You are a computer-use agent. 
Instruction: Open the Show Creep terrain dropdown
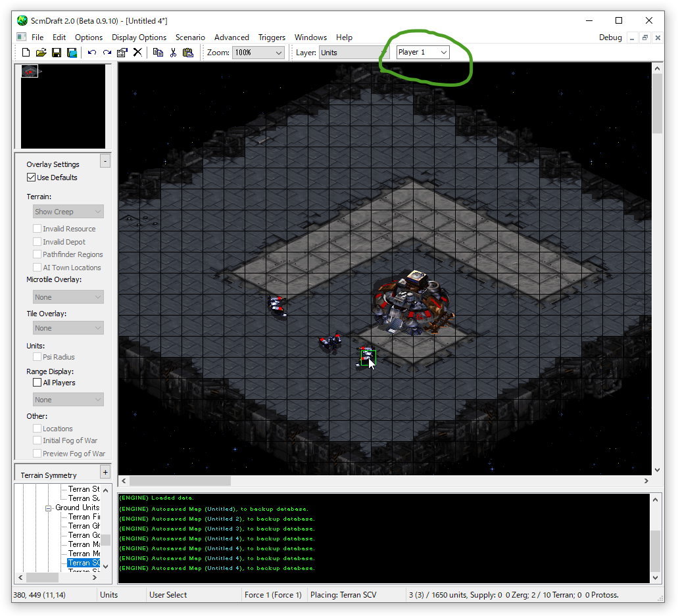click(x=68, y=212)
